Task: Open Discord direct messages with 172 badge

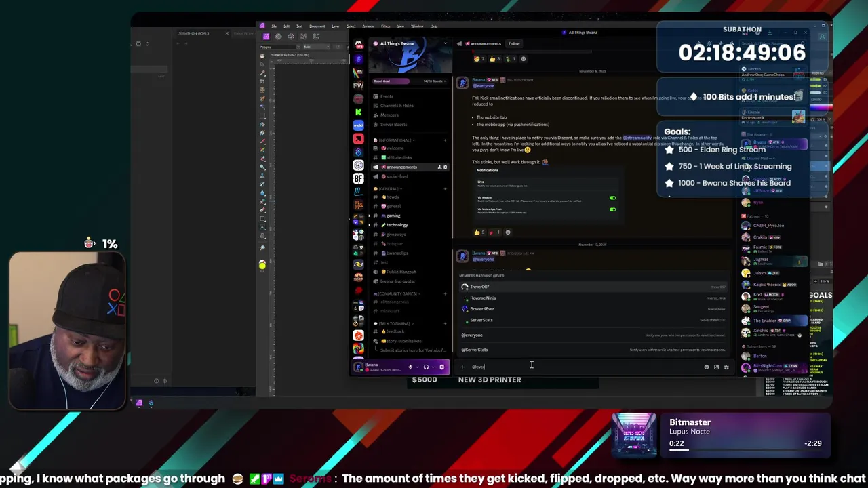Action: point(358,45)
